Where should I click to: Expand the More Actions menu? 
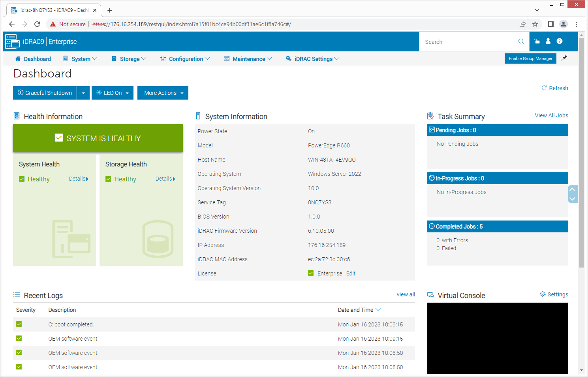pyautogui.click(x=163, y=93)
